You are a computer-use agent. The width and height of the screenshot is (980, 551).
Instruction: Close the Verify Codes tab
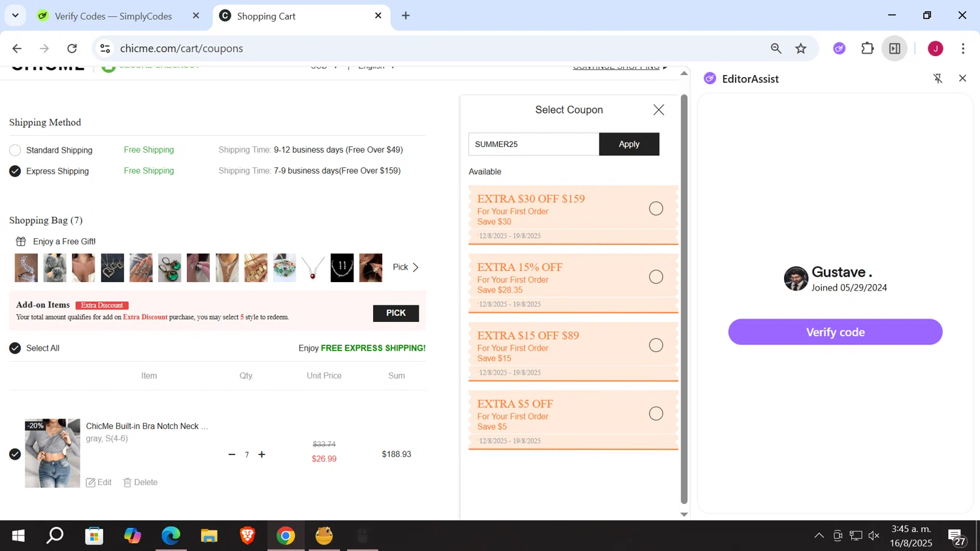click(196, 16)
